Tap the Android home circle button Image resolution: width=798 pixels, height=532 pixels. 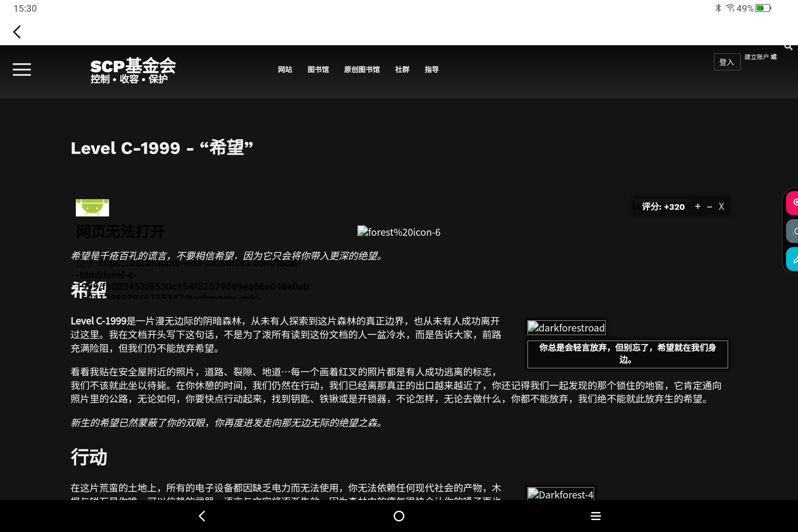(x=399, y=516)
